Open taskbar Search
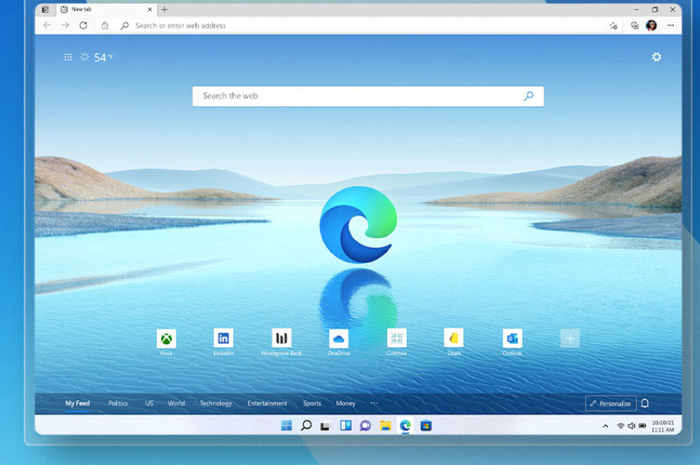The width and height of the screenshot is (700, 465). tap(306, 426)
